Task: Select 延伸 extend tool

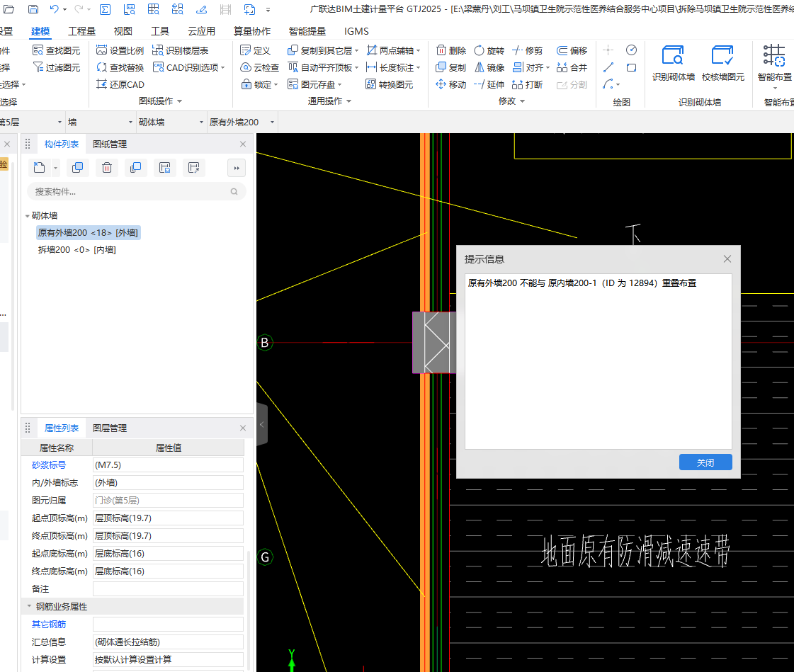Action: point(489,84)
